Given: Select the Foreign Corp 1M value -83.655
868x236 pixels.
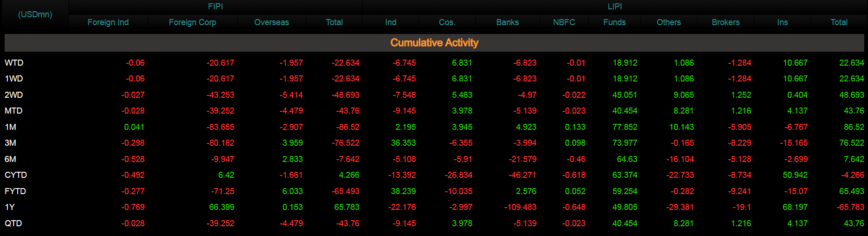Looking at the screenshot, I should pyautogui.click(x=221, y=127).
